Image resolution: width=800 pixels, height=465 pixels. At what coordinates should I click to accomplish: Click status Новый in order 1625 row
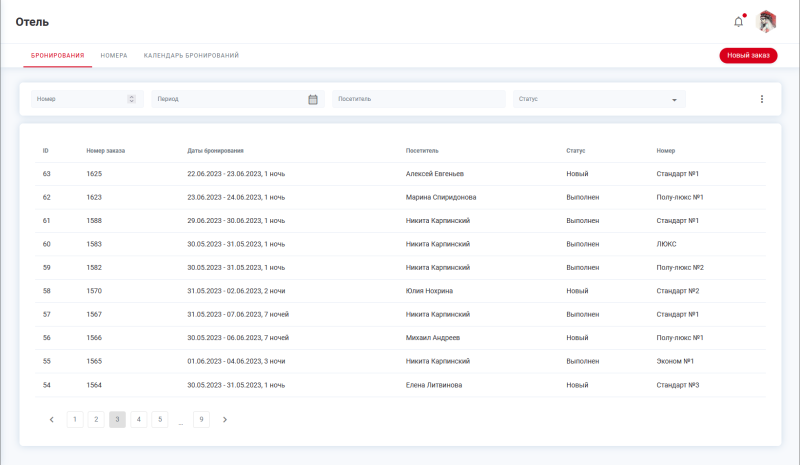coord(577,174)
